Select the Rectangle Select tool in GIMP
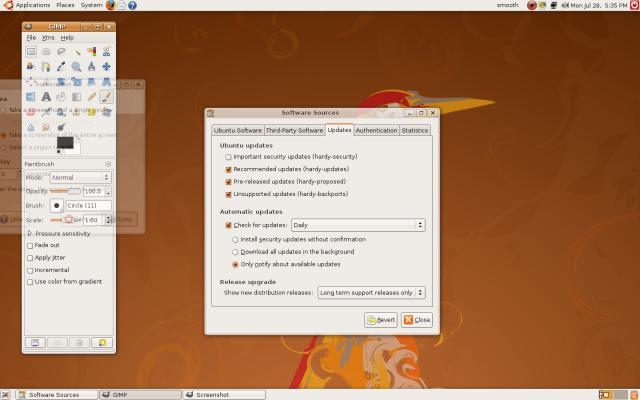This screenshot has width=640, height=400. [x=31, y=51]
